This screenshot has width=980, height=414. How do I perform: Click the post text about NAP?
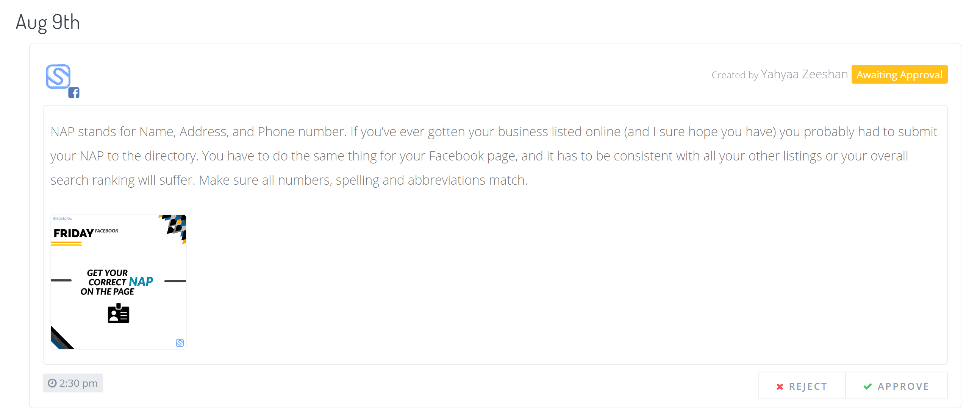(x=289, y=156)
